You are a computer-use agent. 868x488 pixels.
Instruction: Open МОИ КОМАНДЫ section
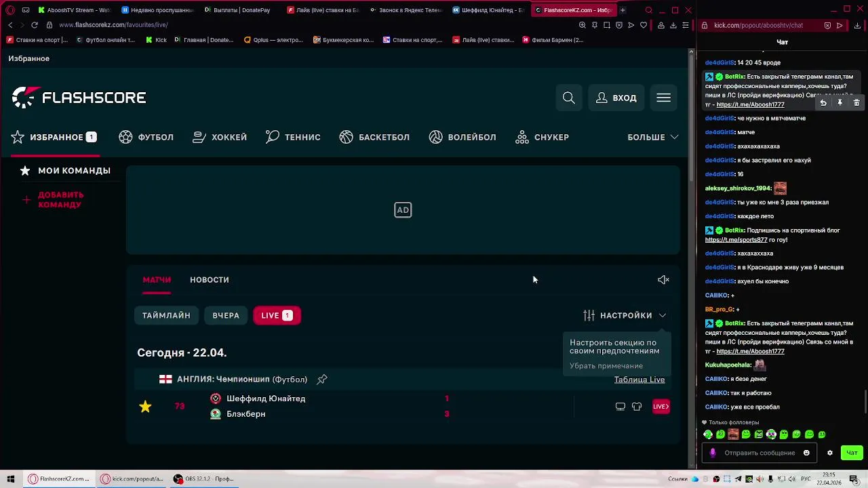point(65,171)
